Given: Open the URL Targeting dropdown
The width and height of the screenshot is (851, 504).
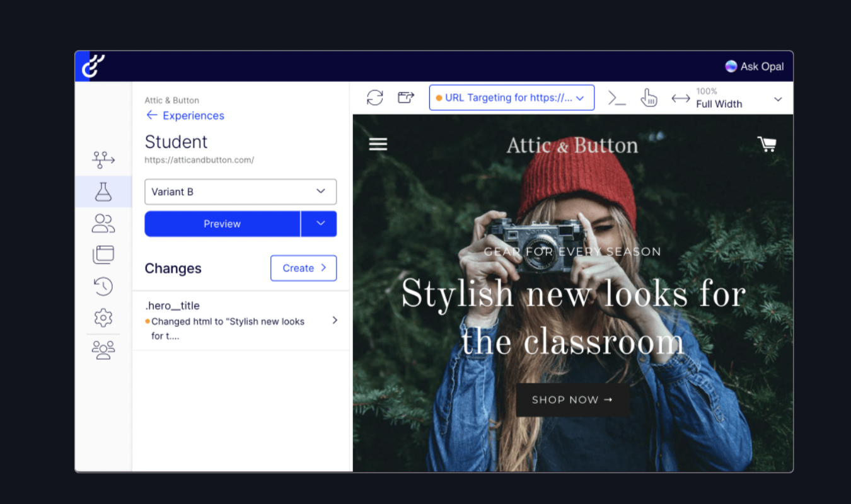Looking at the screenshot, I should coord(511,98).
